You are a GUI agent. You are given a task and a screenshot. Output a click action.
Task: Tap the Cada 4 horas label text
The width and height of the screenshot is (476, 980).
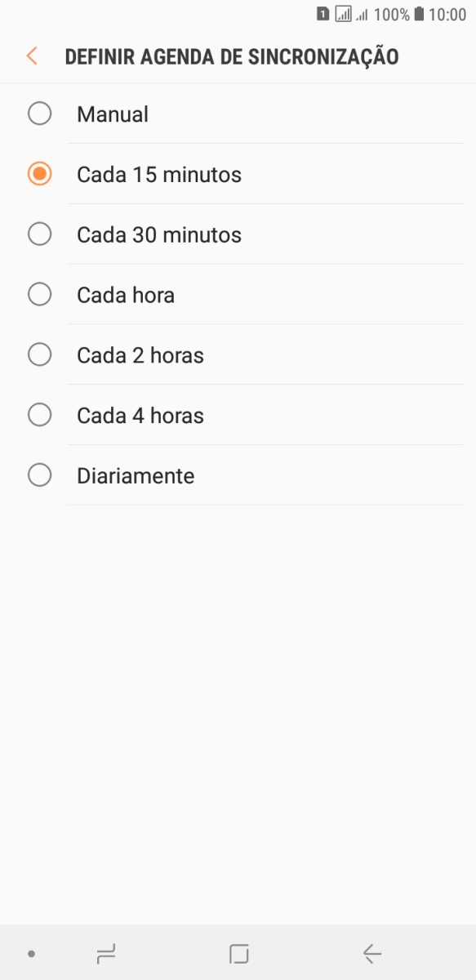(x=140, y=415)
